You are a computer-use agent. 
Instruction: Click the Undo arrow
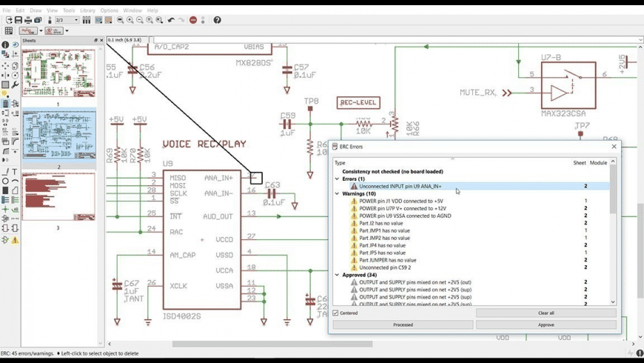[x=171, y=20]
